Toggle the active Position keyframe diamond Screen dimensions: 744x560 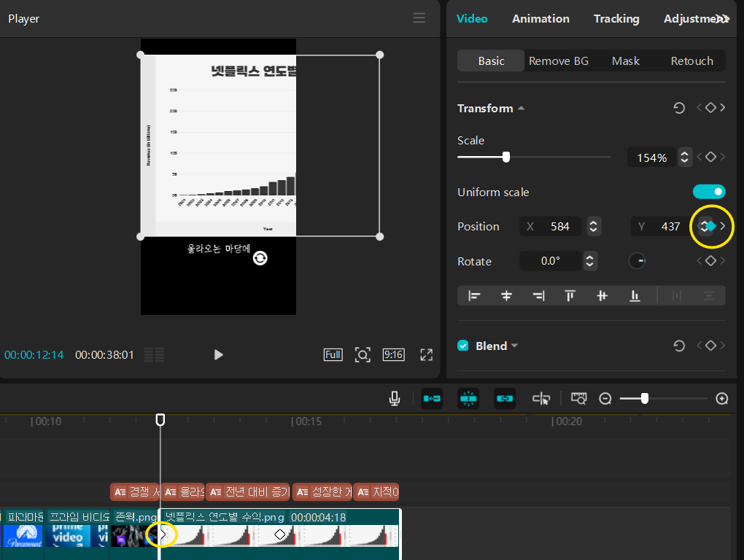click(710, 226)
